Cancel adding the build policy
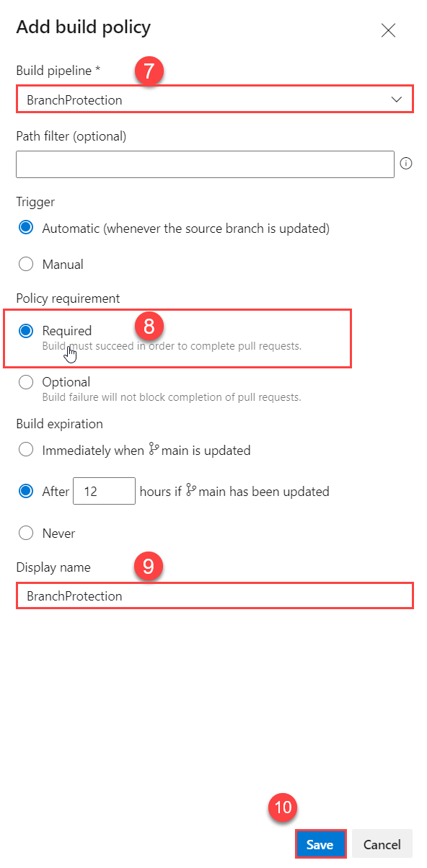The image size is (427, 868). click(x=382, y=844)
